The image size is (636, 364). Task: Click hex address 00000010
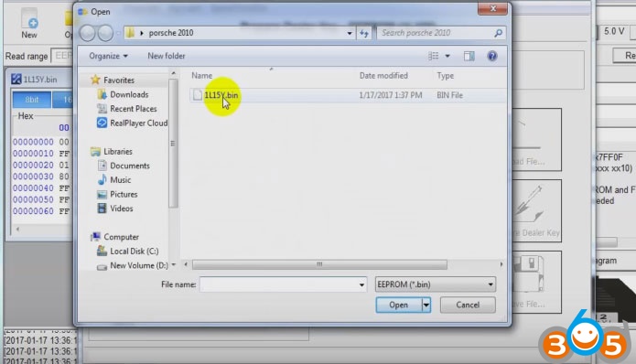point(33,154)
